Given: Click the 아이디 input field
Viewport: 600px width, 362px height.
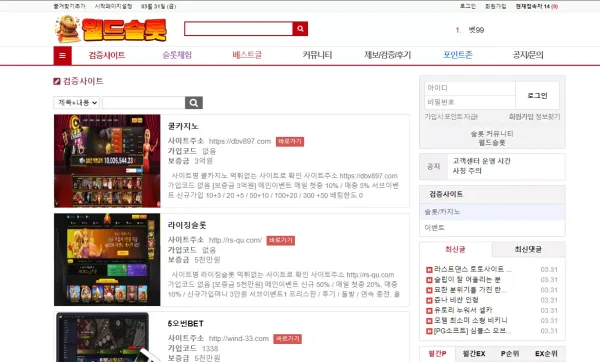Looking at the screenshot, I should pos(470,88).
